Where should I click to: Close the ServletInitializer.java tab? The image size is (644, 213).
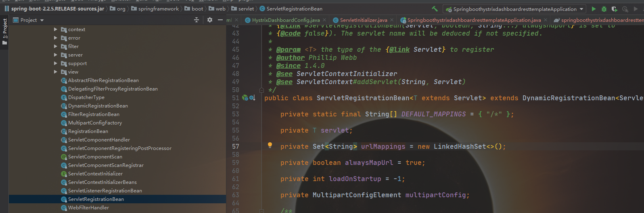(393, 20)
